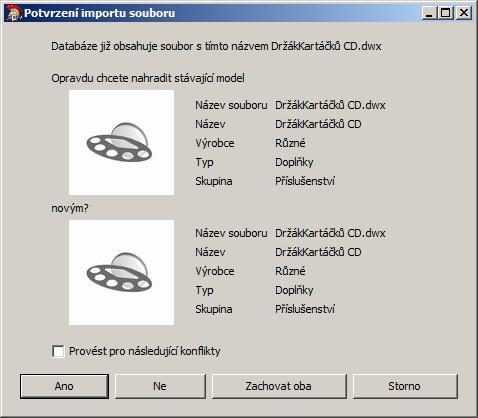The image size is (478, 418).
Task: Click the application icon in title bar
Action: click(x=14, y=13)
